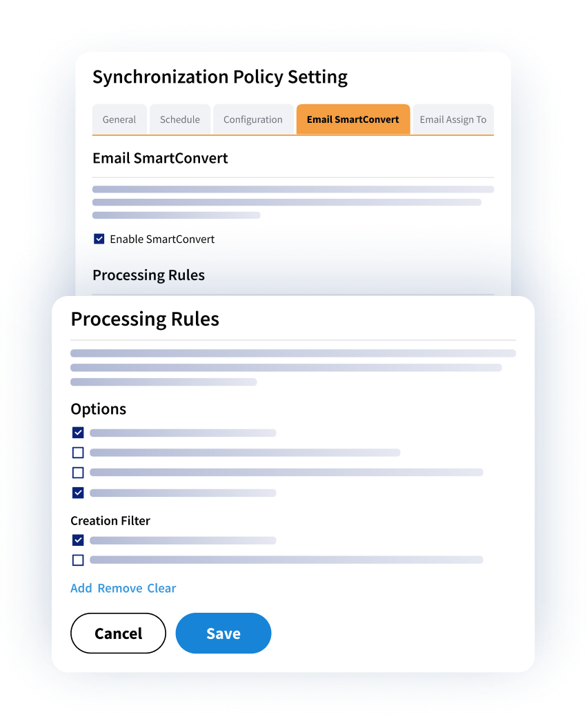Tick the third checkbox under Options
This screenshot has height=728, width=587.
click(78, 473)
